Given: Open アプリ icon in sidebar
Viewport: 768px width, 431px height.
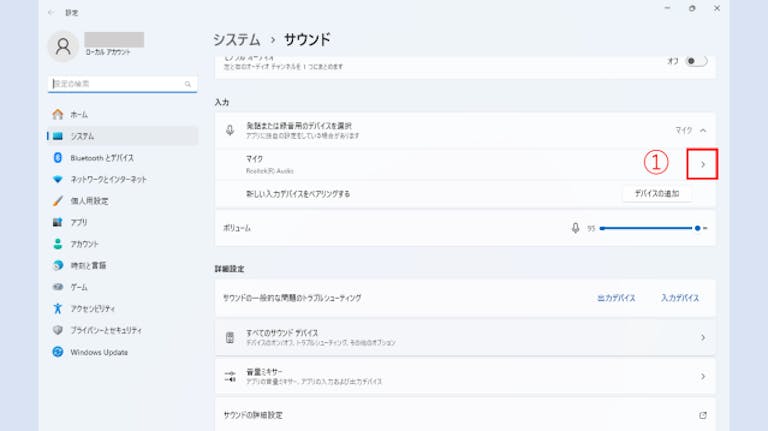Looking at the screenshot, I should pyautogui.click(x=58, y=222).
